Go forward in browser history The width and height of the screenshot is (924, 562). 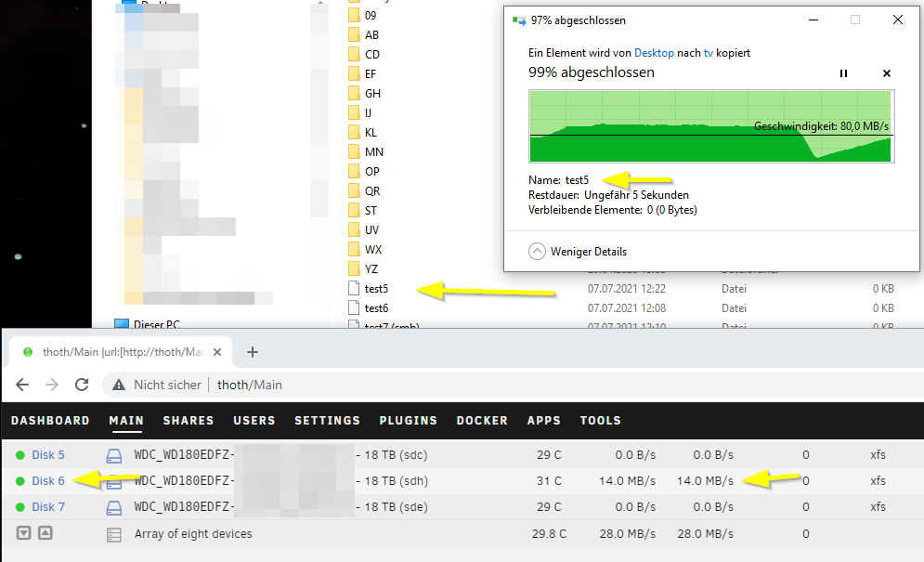[x=52, y=386]
